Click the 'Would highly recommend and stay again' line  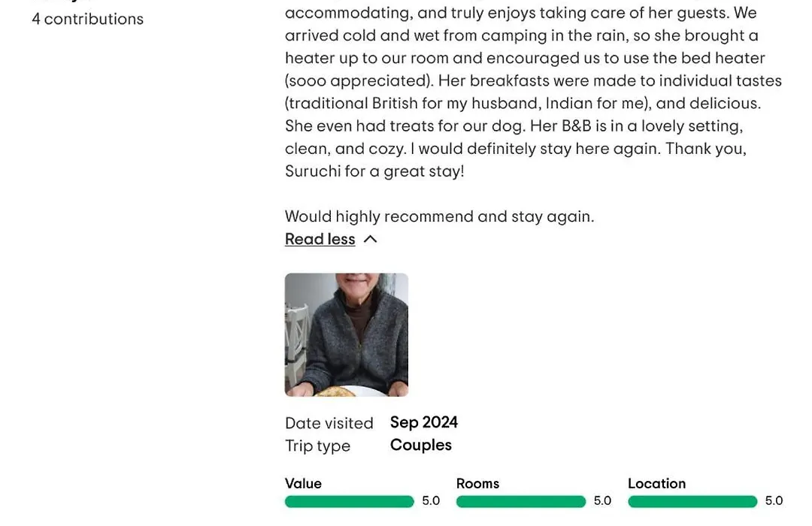click(x=440, y=216)
